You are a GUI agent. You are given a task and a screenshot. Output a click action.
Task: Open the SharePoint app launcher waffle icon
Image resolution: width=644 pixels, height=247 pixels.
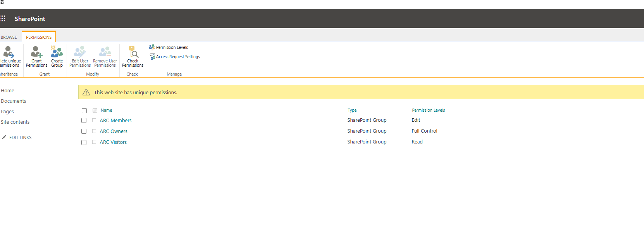(3, 19)
